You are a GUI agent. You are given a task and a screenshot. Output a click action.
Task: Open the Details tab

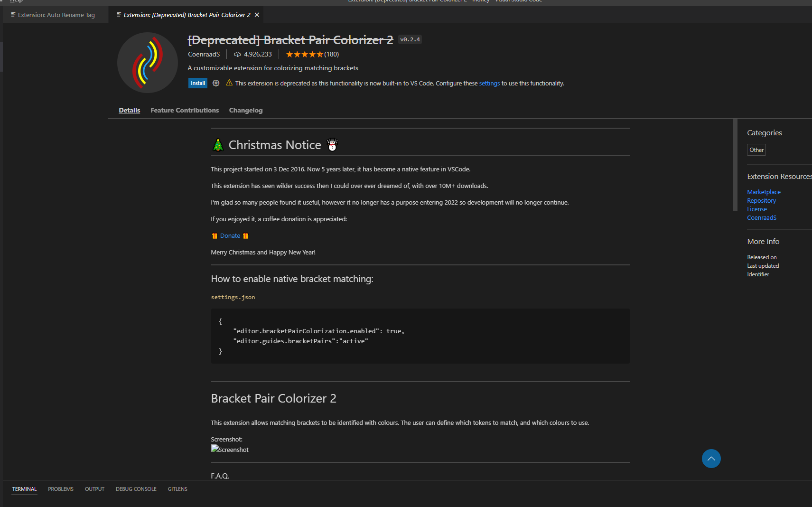(130, 110)
